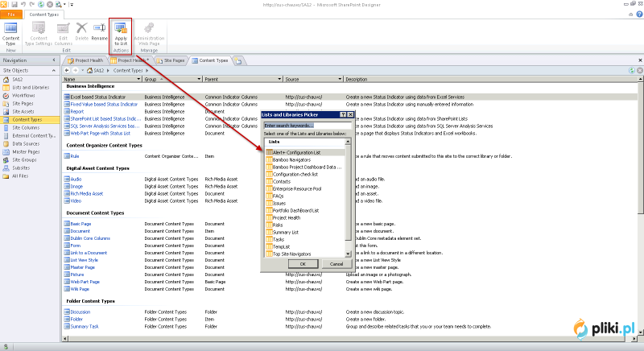Click the Delete icon in the ribbon

click(82, 31)
